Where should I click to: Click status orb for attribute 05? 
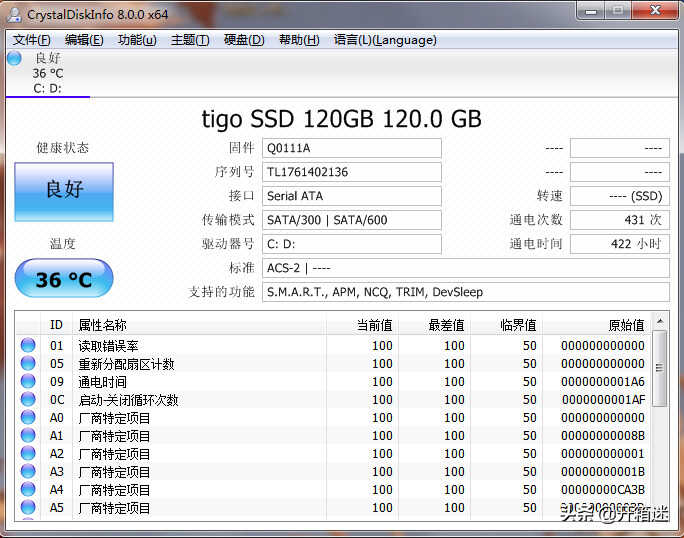[28, 363]
